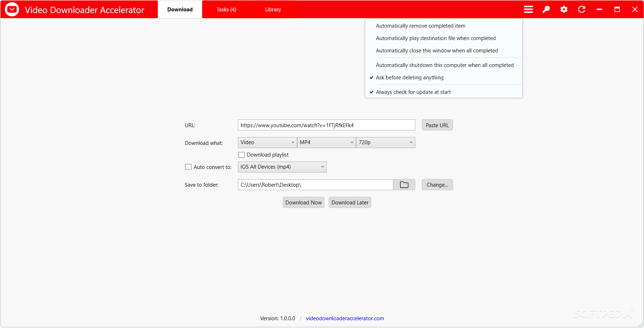The height and width of the screenshot is (328, 644).
Task: Click the key registration icon
Action: pos(546,10)
